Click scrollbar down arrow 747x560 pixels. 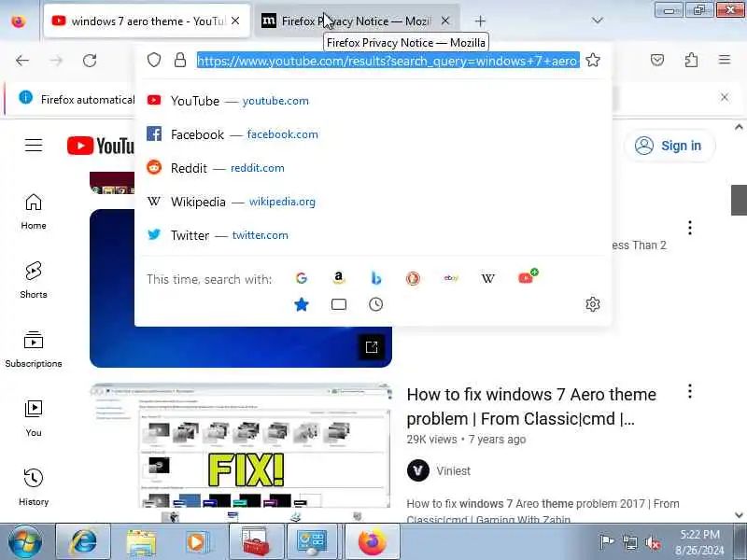(x=739, y=515)
